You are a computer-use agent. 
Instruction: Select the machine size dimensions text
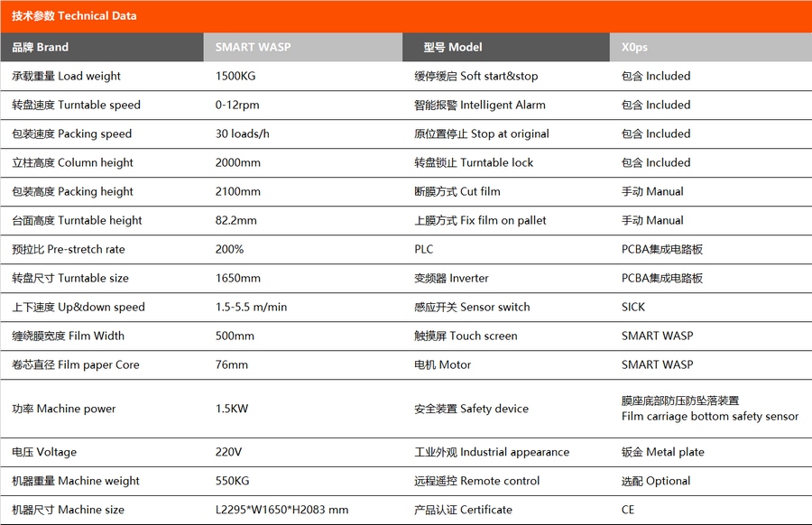(x=281, y=510)
